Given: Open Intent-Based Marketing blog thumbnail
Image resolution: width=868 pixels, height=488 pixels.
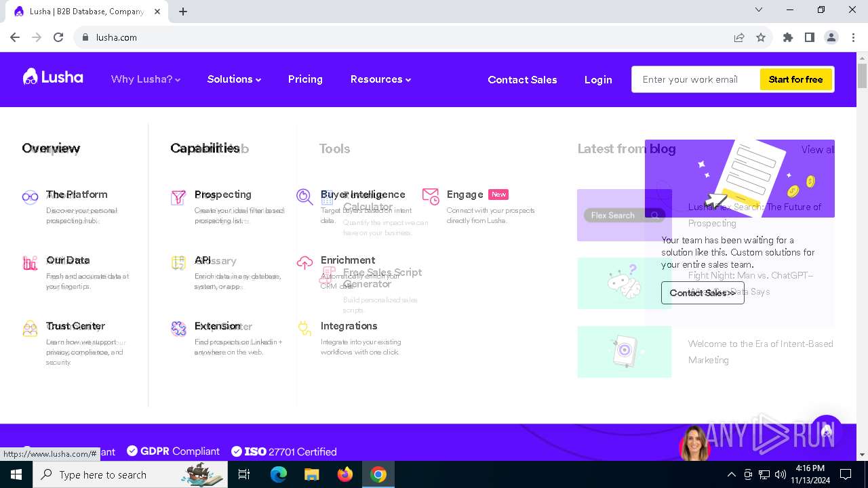Looking at the screenshot, I should pyautogui.click(x=624, y=352).
